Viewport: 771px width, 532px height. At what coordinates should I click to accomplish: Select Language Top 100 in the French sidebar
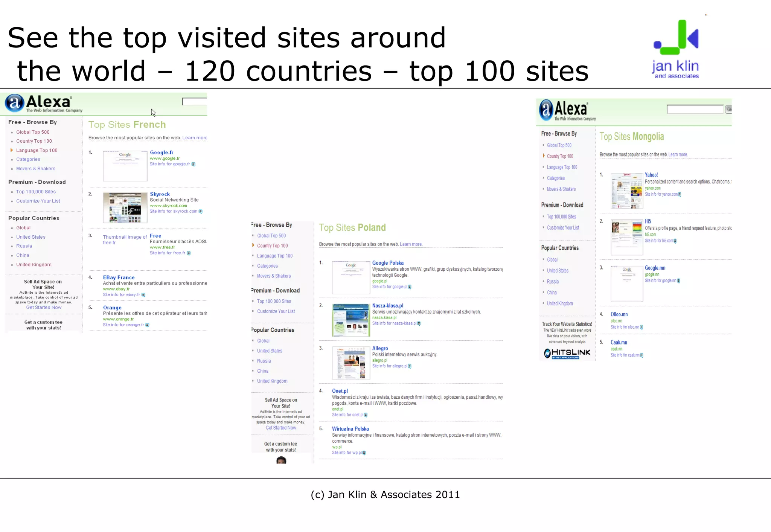click(37, 150)
